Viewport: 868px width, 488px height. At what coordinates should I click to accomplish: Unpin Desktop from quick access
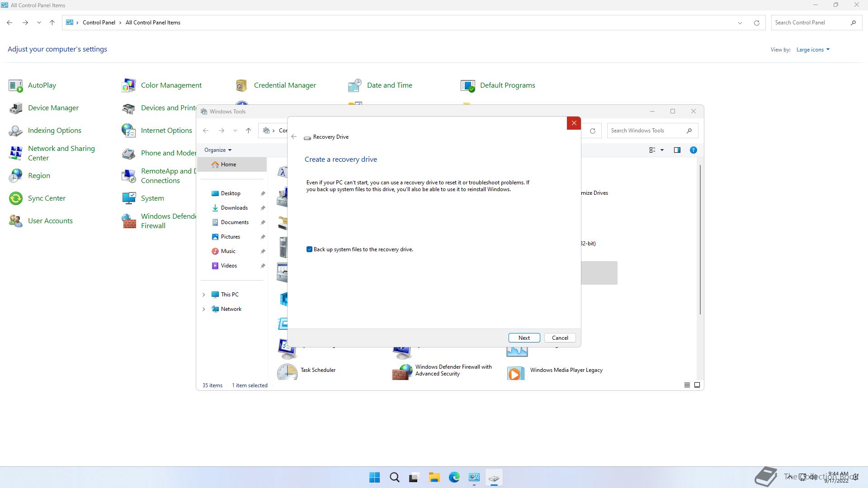click(263, 193)
